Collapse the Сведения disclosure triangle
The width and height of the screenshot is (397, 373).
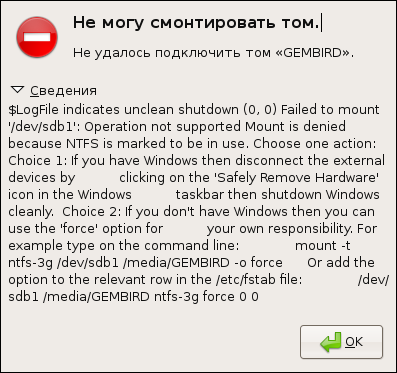click(x=17, y=90)
